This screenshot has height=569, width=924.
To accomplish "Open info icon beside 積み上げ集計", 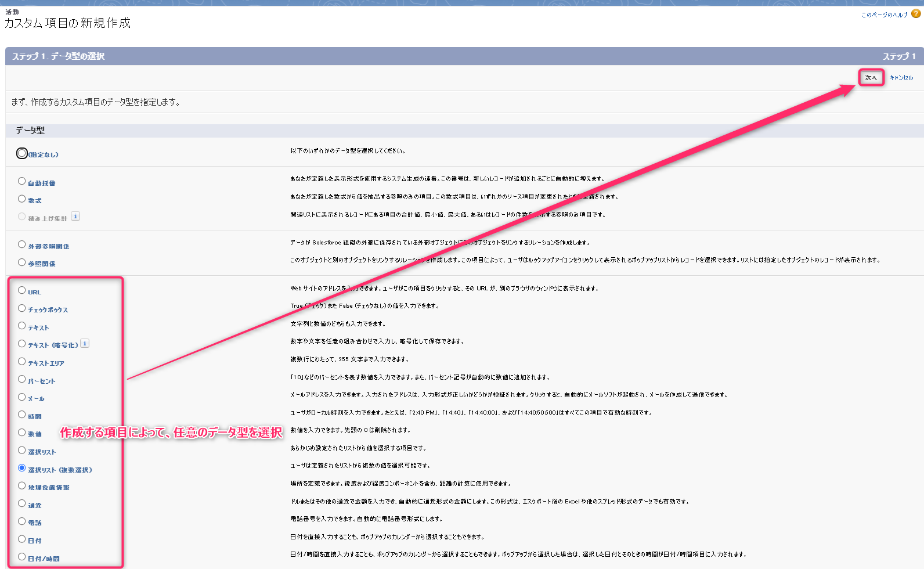I will tap(75, 216).
